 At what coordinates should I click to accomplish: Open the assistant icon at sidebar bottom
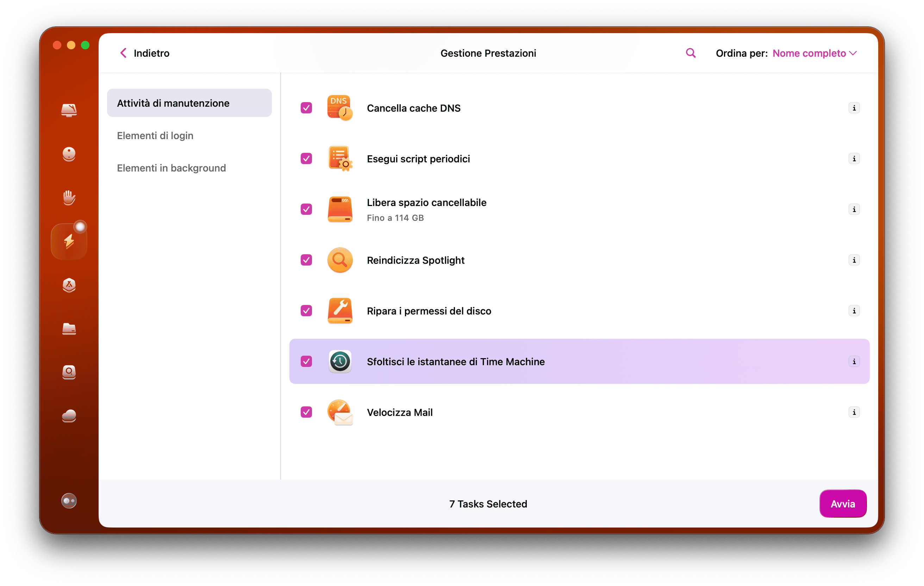click(x=69, y=501)
